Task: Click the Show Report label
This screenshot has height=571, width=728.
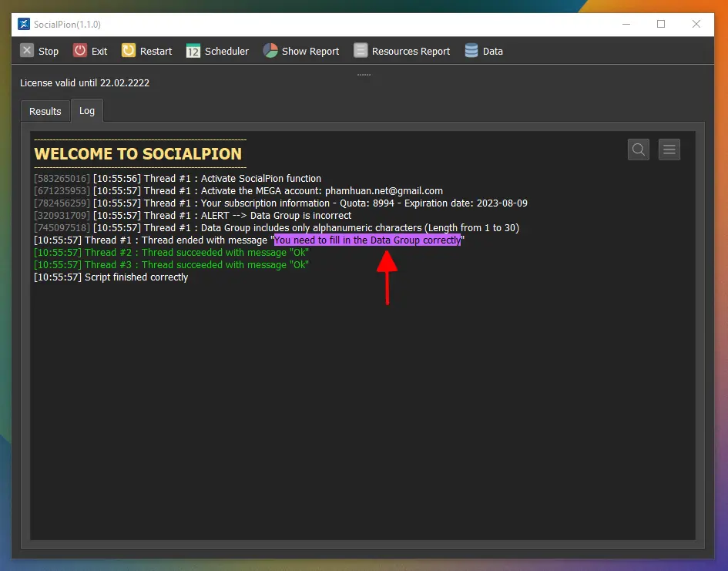Action: (310, 51)
